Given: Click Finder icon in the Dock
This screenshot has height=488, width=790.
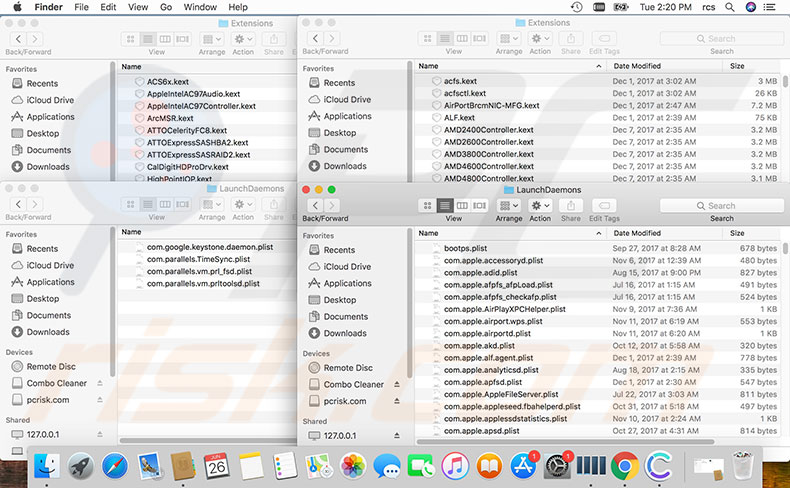Looking at the screenshot, I should [46, 466].
